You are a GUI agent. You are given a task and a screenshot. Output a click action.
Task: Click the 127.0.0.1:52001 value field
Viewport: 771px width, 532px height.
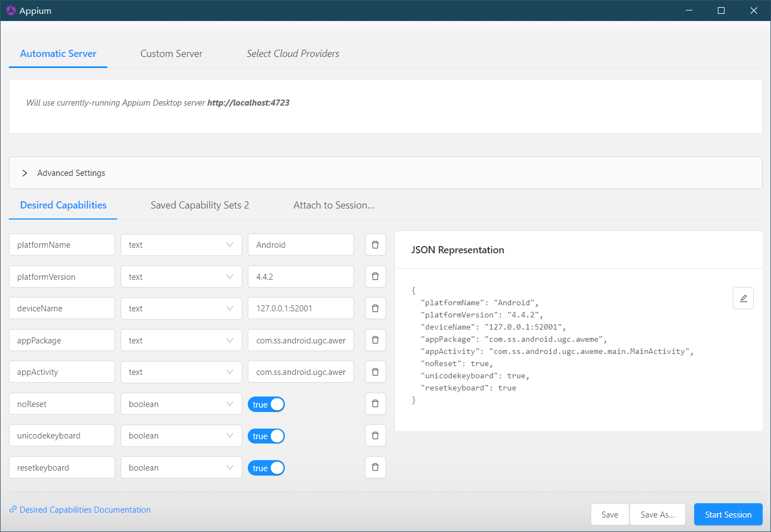301,308
